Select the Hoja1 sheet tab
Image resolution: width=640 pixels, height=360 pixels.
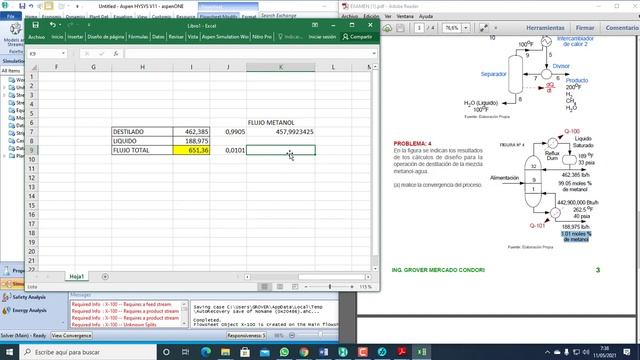tap(76, 277)
